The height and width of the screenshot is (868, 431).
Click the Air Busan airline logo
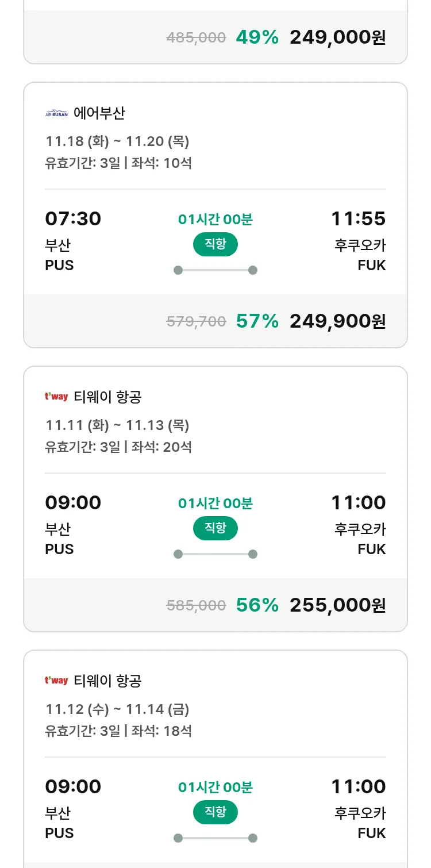coord(56,113)
